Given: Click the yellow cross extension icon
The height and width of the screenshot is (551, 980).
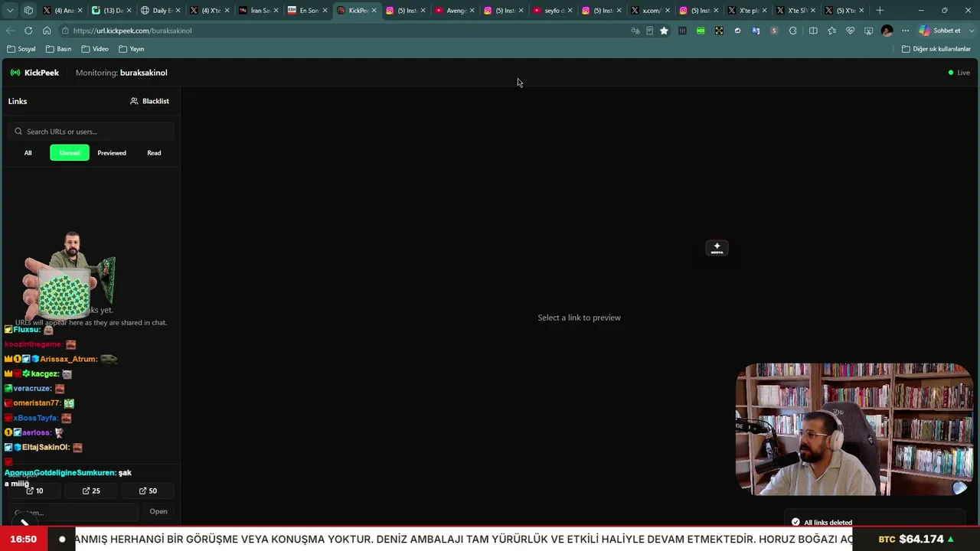Looking at the screenshot, I should (x=719, y=31).
